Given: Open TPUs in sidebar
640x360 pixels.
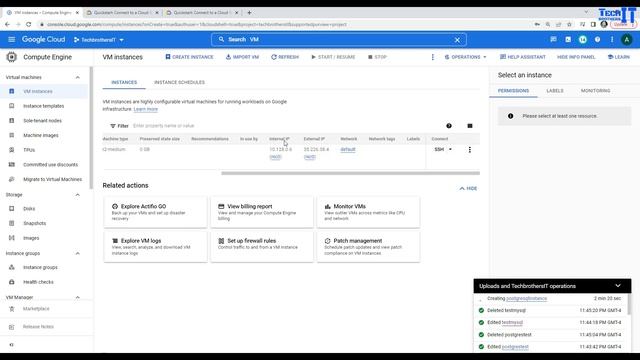Looking at the screenshot, I should pyautogui.click(x=44, y=150).
